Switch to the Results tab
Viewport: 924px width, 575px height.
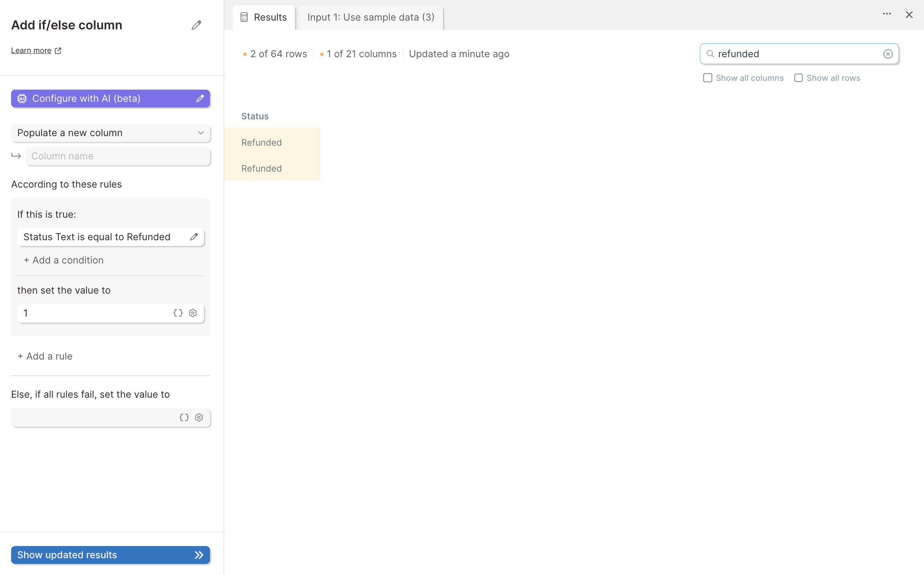point(264,18)
